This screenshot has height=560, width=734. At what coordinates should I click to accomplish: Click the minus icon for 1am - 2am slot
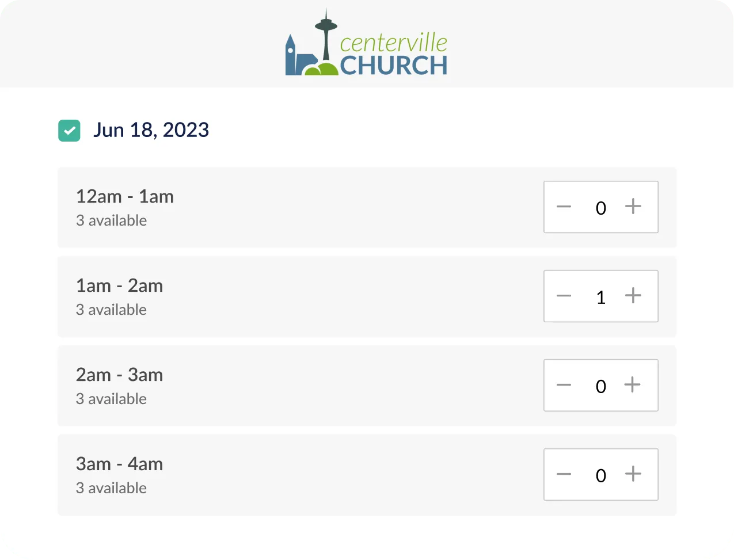point(564,296)
